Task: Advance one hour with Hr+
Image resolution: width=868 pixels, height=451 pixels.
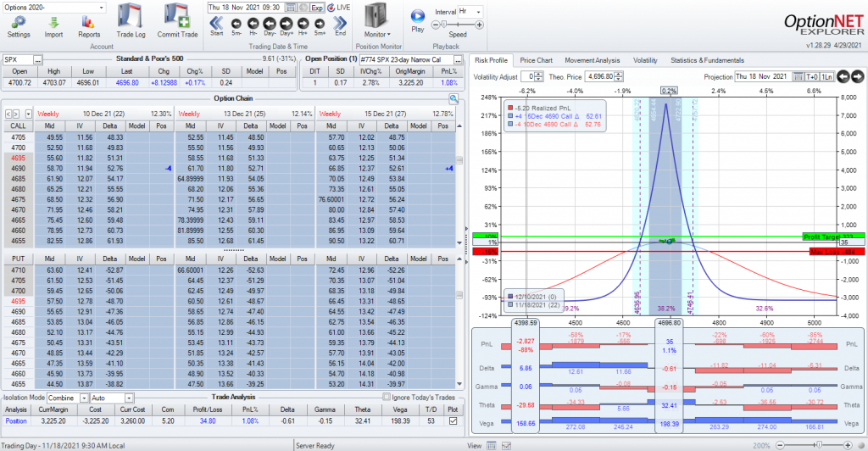Action: [303, 23]
